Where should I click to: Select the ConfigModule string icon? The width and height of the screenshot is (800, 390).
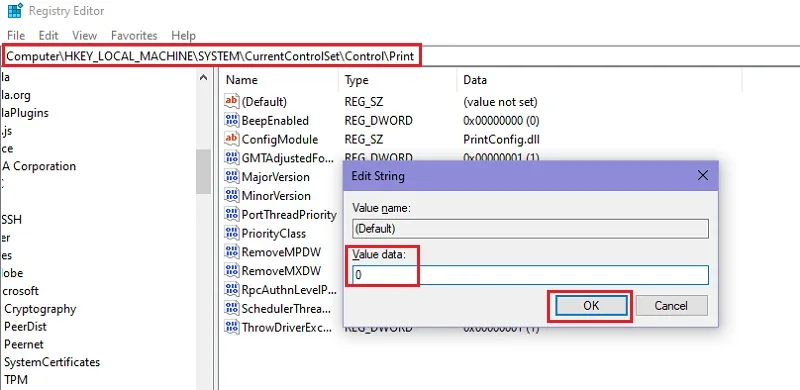[x=232, y=139]
